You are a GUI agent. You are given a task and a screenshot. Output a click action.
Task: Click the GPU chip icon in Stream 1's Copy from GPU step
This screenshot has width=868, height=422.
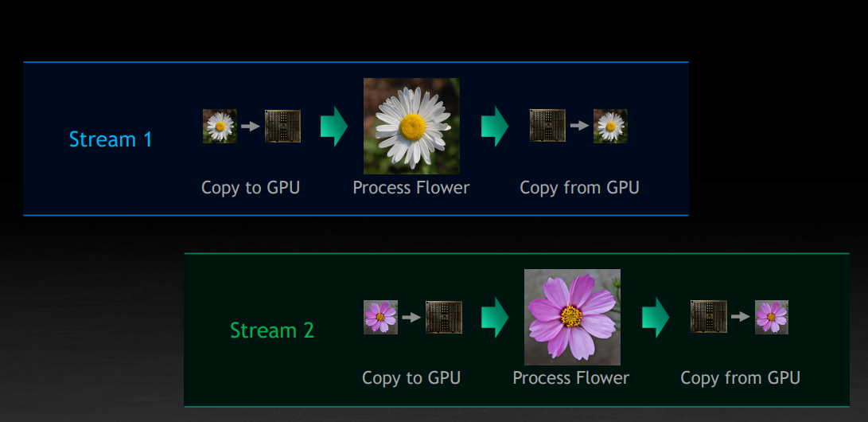click(547, 126)
